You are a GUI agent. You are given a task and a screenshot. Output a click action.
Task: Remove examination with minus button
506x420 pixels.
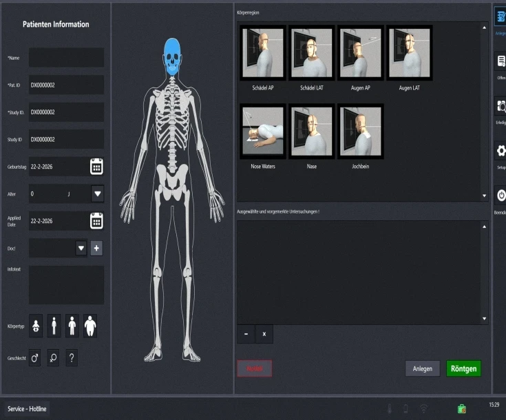pyautogui.click(x=246, y=334)
